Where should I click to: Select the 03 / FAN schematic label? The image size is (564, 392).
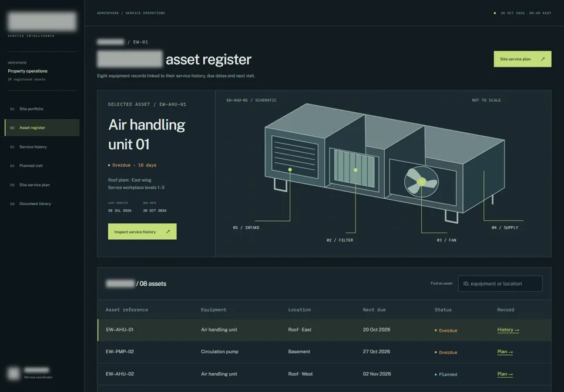pos(446,240)
